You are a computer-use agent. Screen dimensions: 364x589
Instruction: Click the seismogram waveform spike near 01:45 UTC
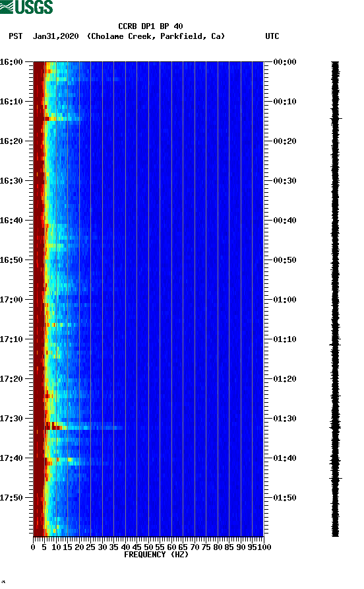[x=336, y=478]
